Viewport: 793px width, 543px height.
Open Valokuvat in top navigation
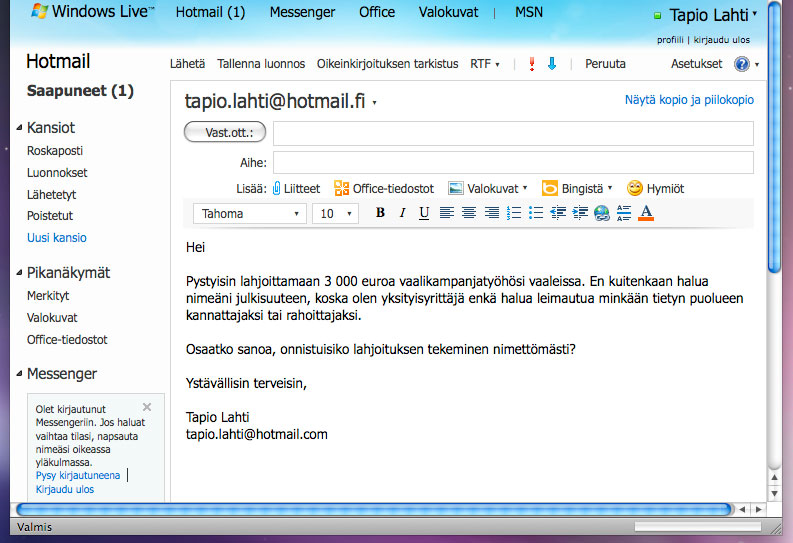click(x=448, y=12)
